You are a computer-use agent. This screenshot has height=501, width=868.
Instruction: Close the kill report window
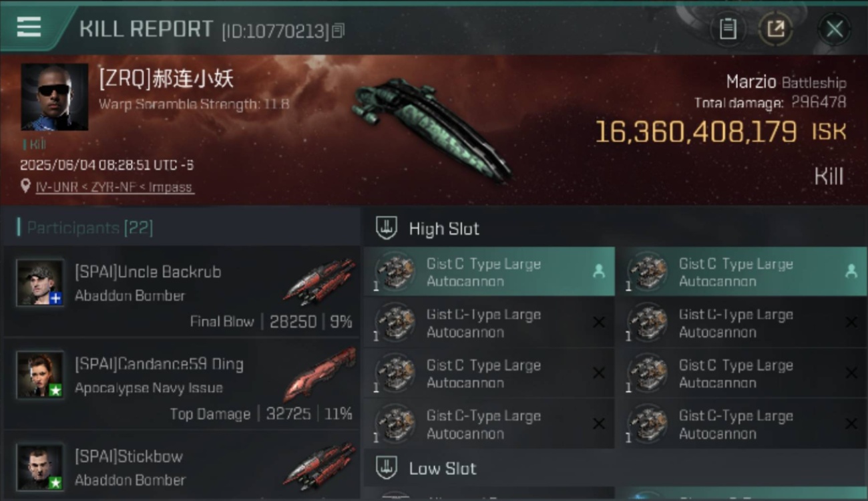coord(834,29)
